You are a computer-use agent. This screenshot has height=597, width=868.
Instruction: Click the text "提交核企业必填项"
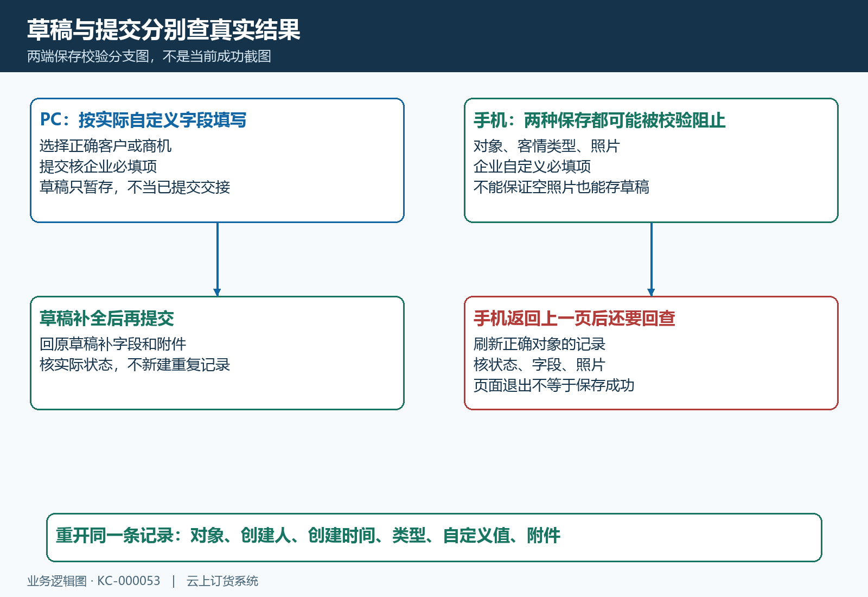pyautogui.click(x=98, y=167)
